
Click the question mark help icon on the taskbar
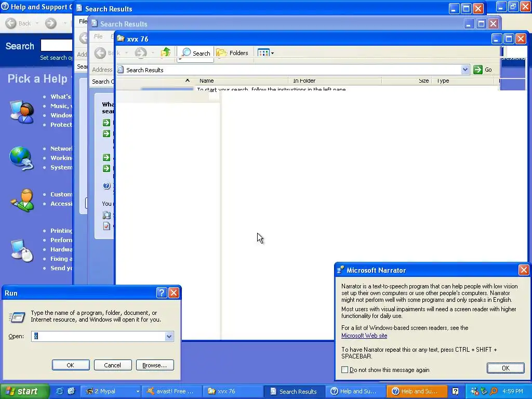[x=455, y=391]
